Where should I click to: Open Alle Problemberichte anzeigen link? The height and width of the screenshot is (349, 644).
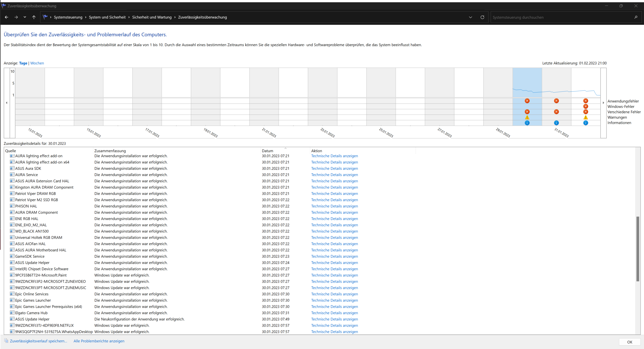[x=99, y=341]
